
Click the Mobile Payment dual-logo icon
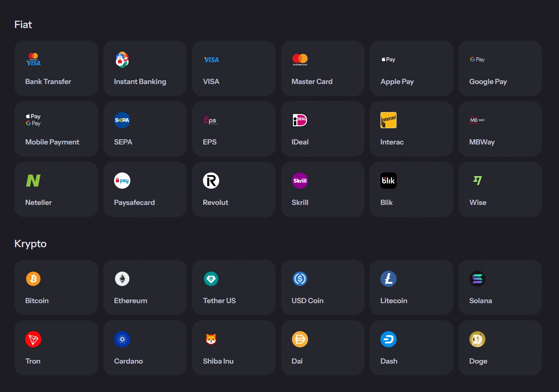[x=33, y=120]
